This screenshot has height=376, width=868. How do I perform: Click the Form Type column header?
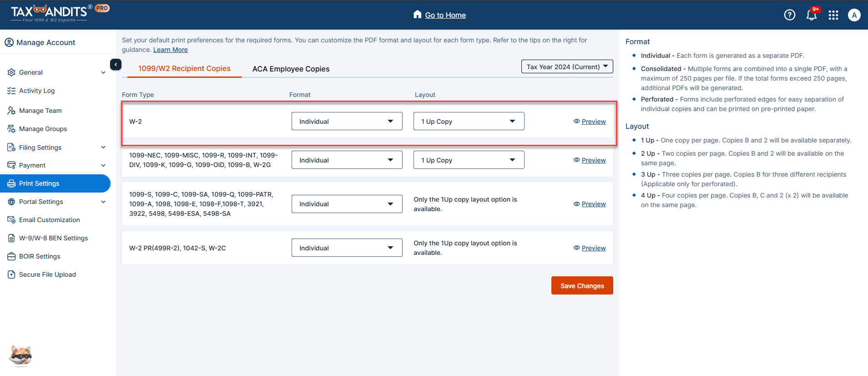coord(138,95)
